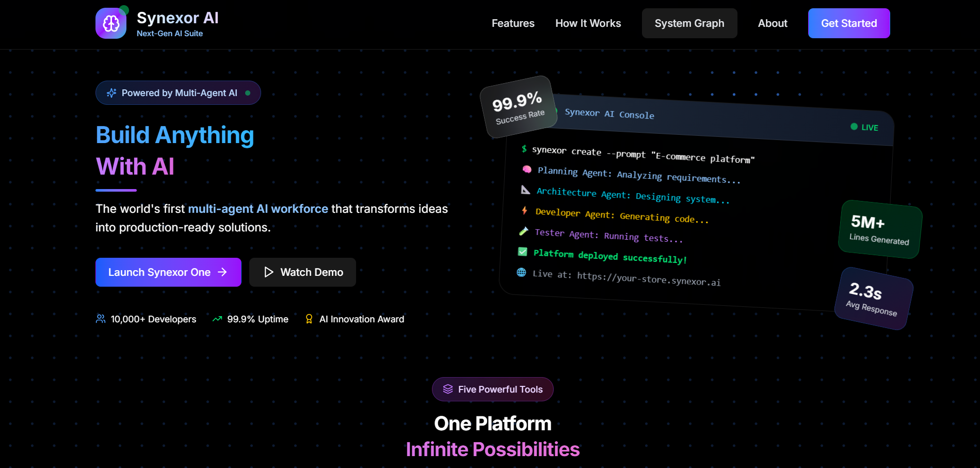Select the sparkle icon in the Multi-Agent badge
Viewport: 980px width, 468px height.
pos(111,93)
